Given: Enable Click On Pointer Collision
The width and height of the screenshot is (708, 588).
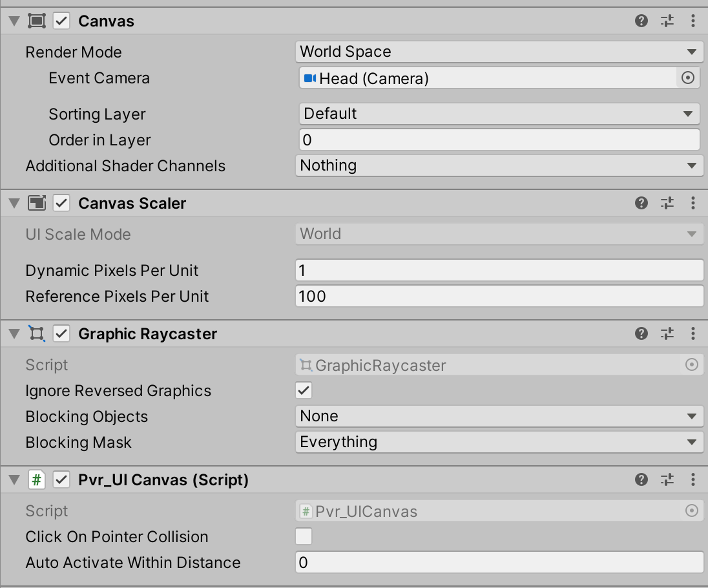Looking at the screenshot, I should (x=304, y=536).
